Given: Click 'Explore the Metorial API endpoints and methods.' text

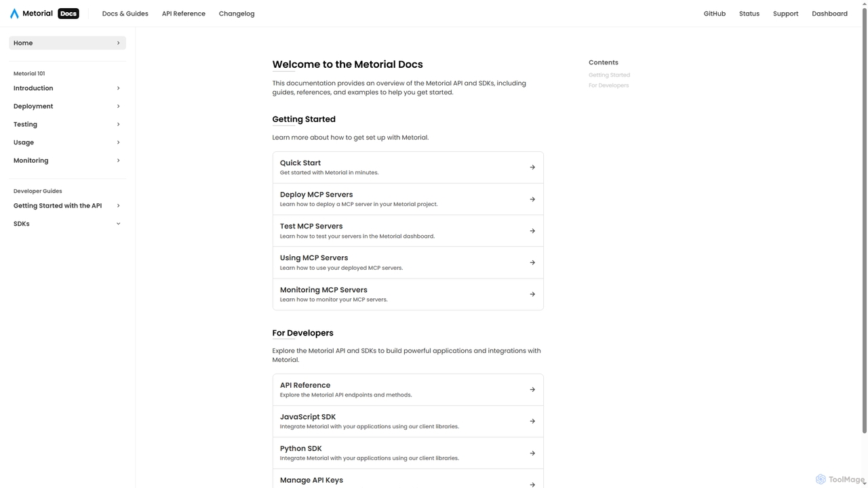Looking at the screenshot, I should point(346,395).
